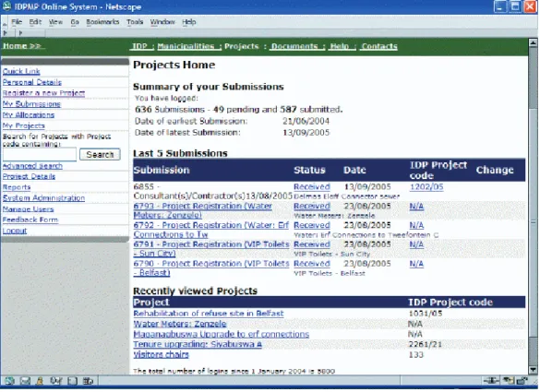Open the Edit menu
Viewport: 540px width, 392px height.
[35, 22]
